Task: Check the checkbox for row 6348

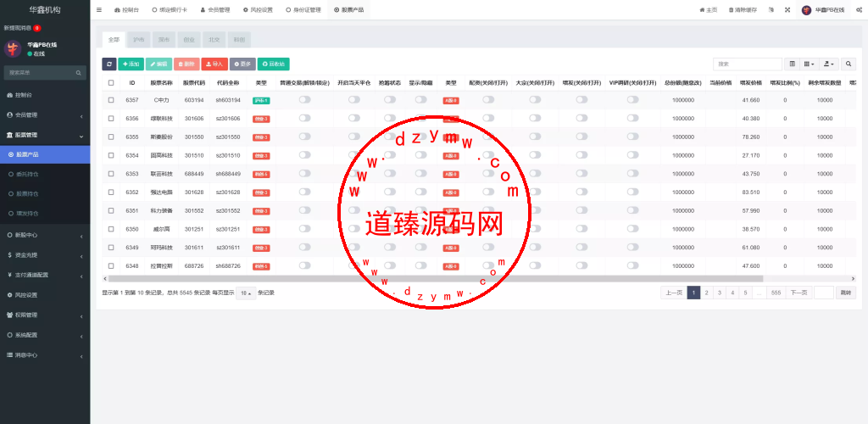Action: (x=111, y=266)
